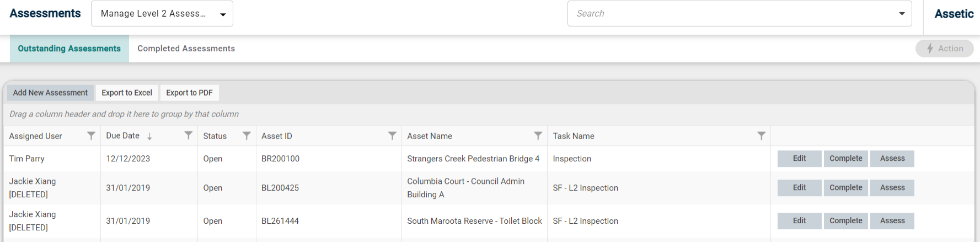This screenshot has height=242, width=980.
Task: Complete the BL200425 assessment
Action: [846, 188]
